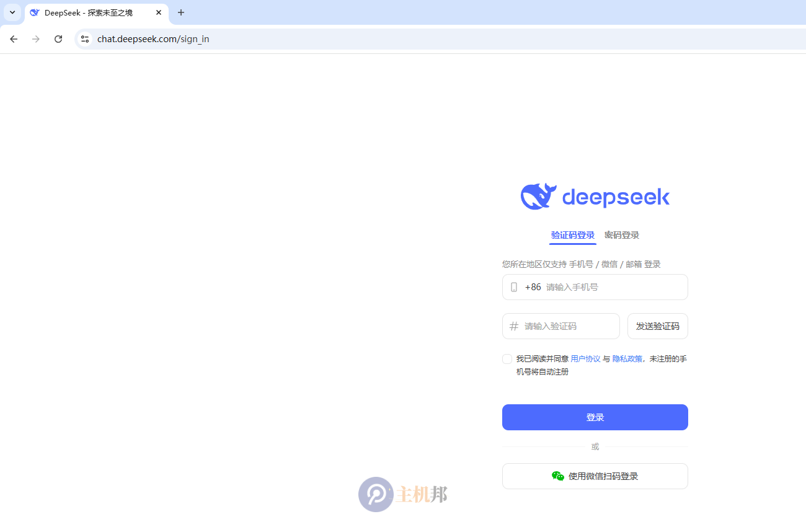Image resolution: width=806 pixels, height=532 pixels.
Task: Open a new tab with plus button
Action: tap(181, 12)
